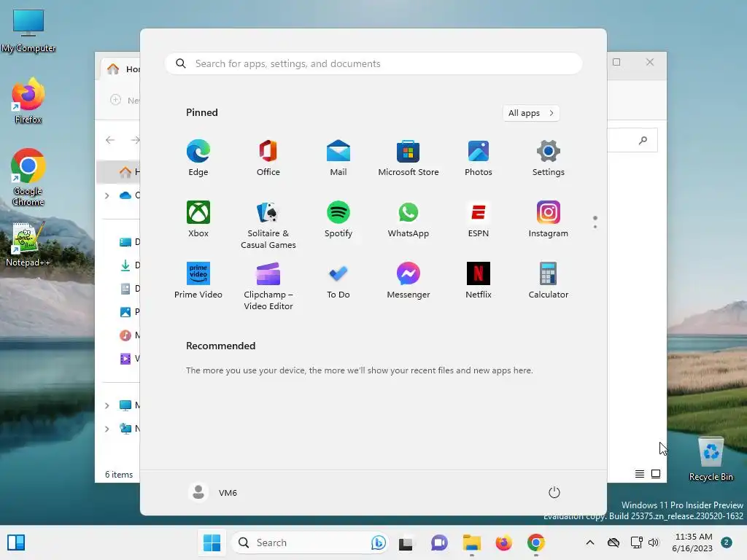Open Solitaire & Casual Games

(x=268, y=225)
